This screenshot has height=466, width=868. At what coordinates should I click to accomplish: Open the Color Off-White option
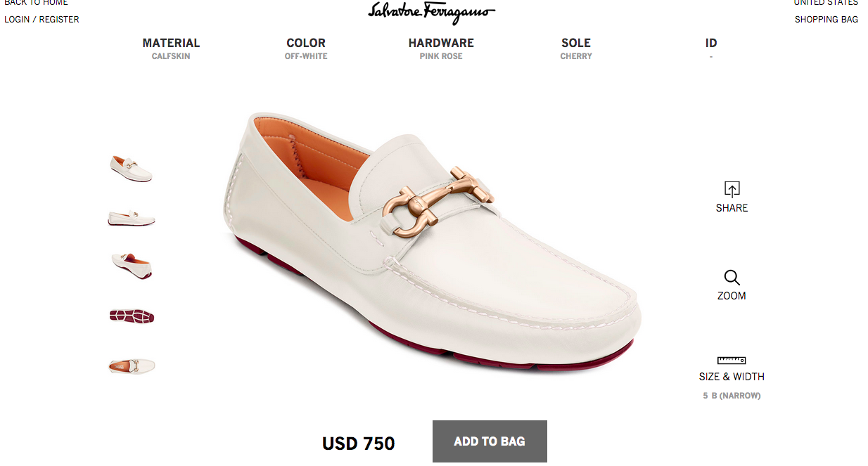(306, 48)
